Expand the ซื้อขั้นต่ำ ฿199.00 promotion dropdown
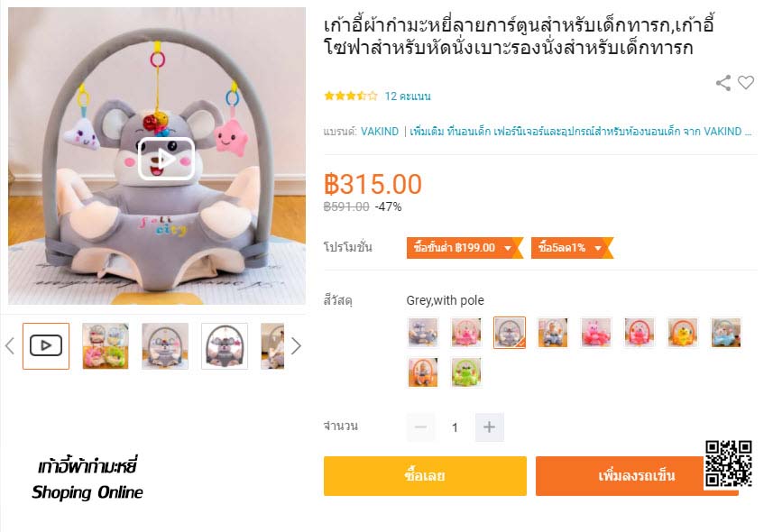This screenshot has height=532, width=773. click(465, 247)
